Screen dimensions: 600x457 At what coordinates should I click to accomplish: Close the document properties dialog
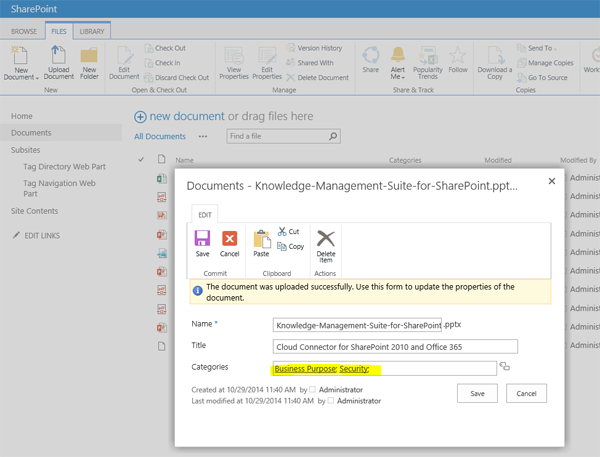coord(551,181)
